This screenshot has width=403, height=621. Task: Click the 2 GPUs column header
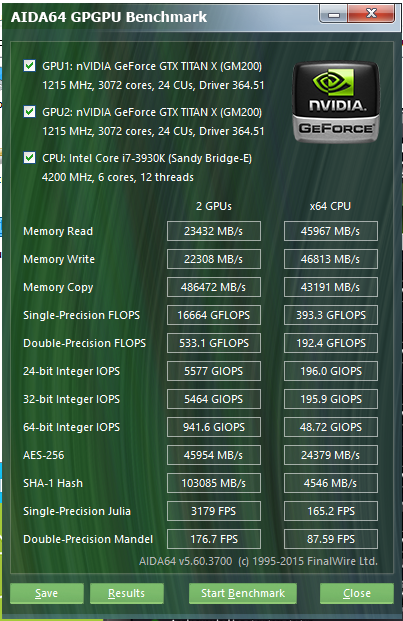pos(214,206)
